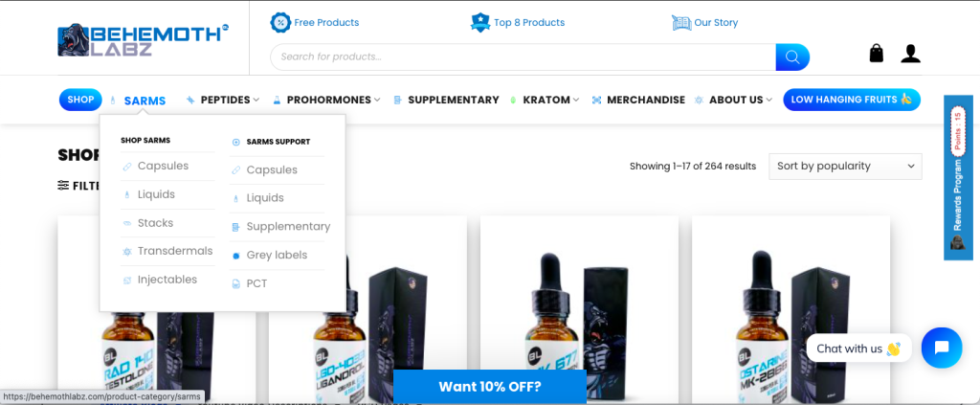Expand the Prohormones menu chevron
The image size is (980, 405).
(x=377, y=100)
